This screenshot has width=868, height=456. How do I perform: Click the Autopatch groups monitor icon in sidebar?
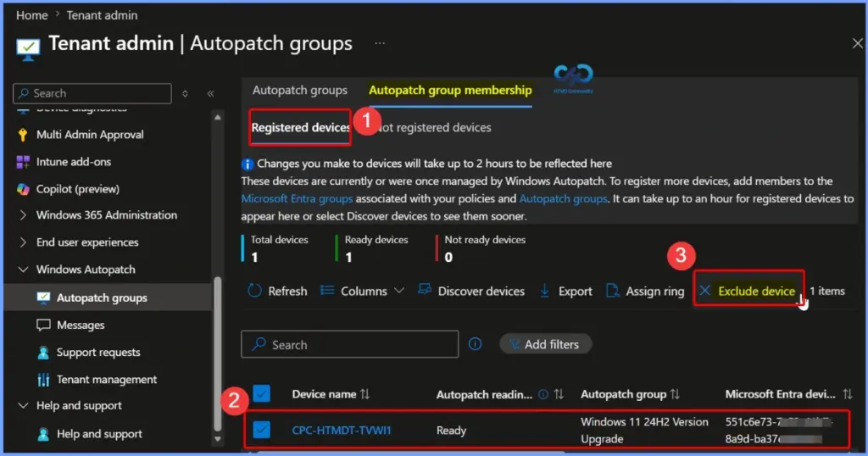click(43, 298)
